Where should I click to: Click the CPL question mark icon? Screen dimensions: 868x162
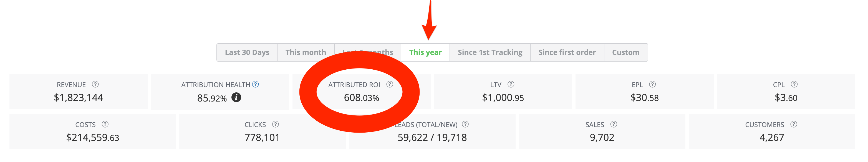click(x=794, y=84)
